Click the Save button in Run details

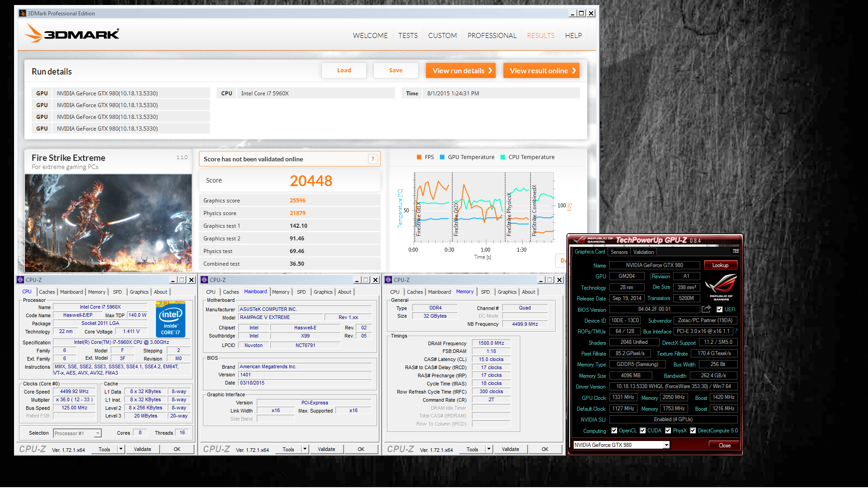(x=396, y=70)
